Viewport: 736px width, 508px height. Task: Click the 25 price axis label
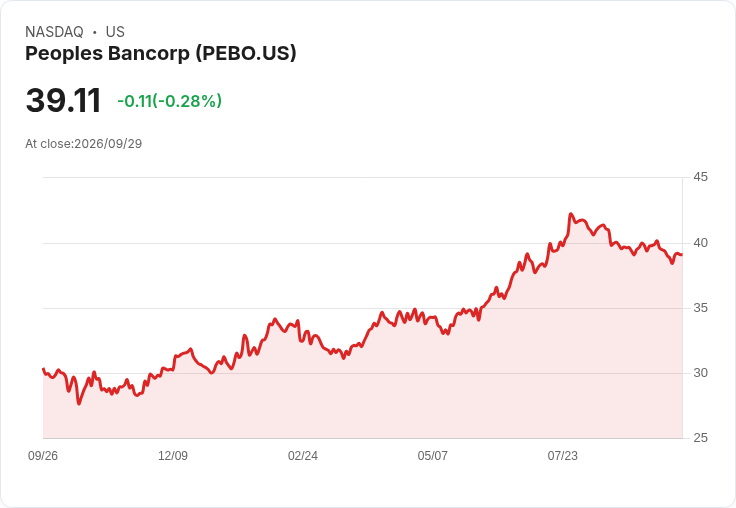tap(700, 438)
